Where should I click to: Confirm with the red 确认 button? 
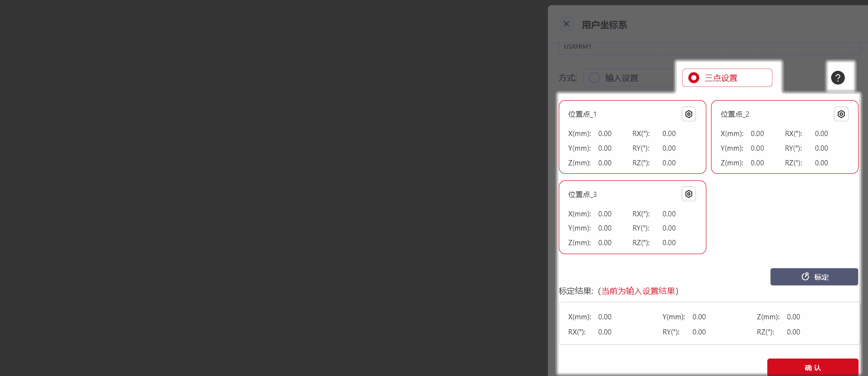pyautogui.click(x=812, y=367)
